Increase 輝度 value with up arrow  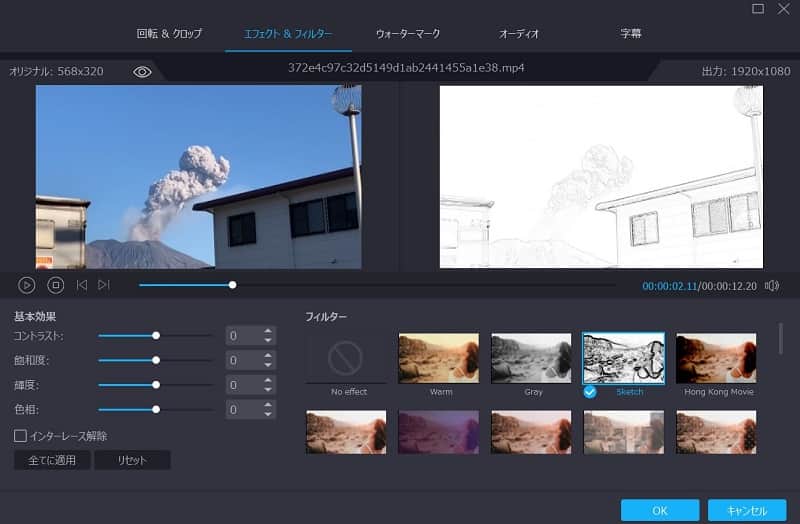(x=268, y=380)
